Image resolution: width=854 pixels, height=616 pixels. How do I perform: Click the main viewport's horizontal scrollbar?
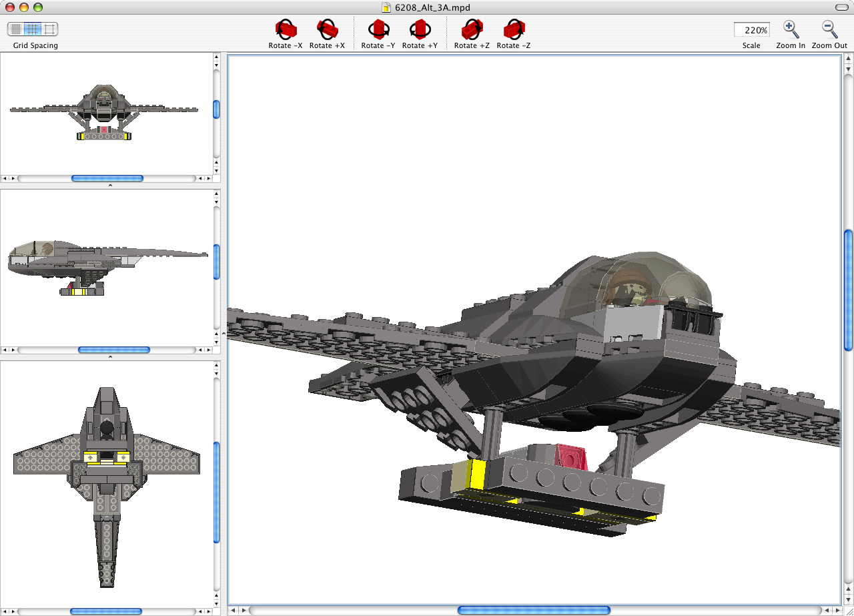pyautogui.click(x=534, y=609)
